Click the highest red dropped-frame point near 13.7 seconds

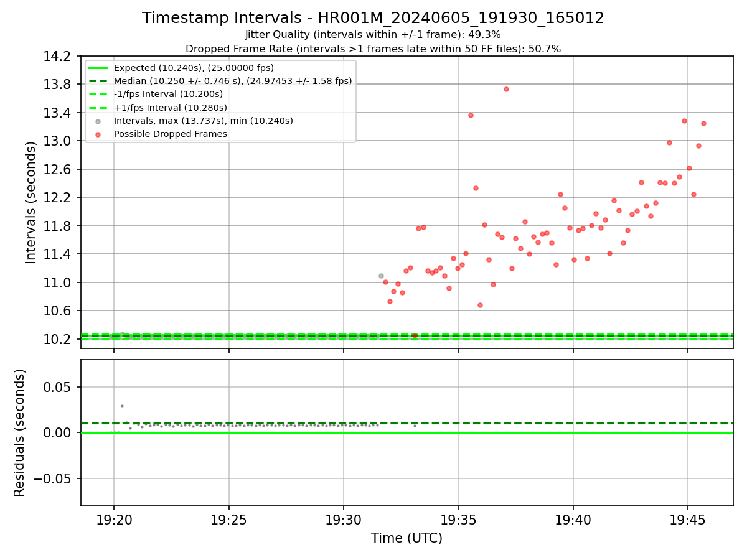point(506,89)
